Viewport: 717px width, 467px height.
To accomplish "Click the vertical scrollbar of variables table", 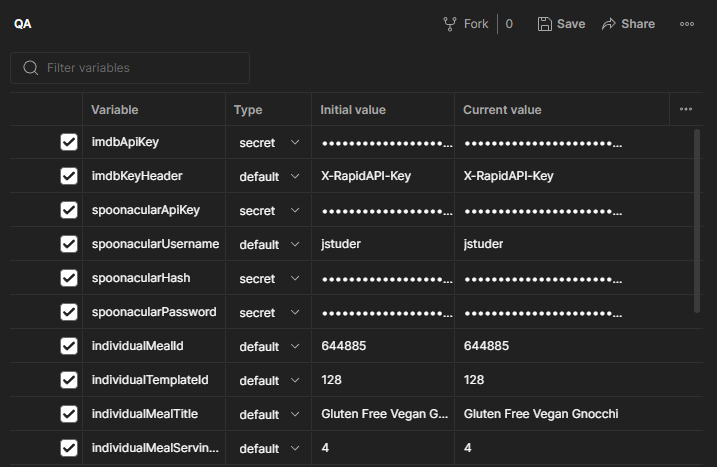I will pyautogui.click(x=697, y=221).
